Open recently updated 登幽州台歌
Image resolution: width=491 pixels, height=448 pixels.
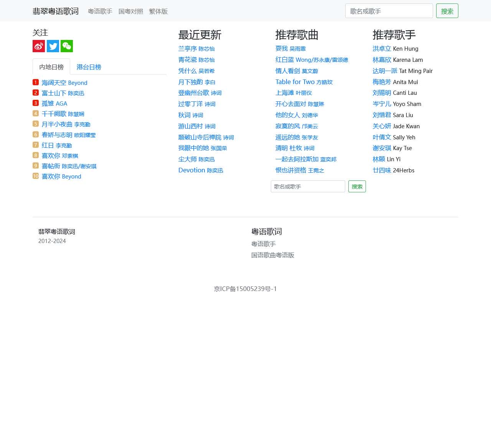tap(200, 93)
